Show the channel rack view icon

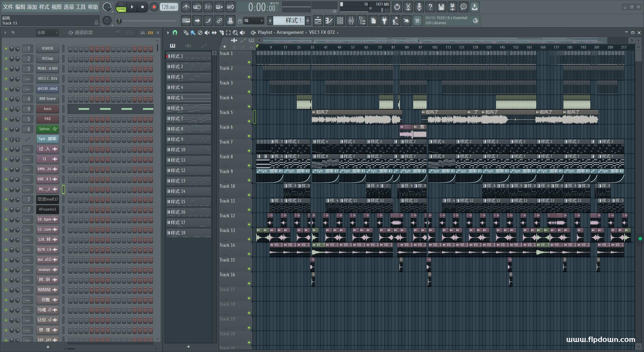point(340,21)
